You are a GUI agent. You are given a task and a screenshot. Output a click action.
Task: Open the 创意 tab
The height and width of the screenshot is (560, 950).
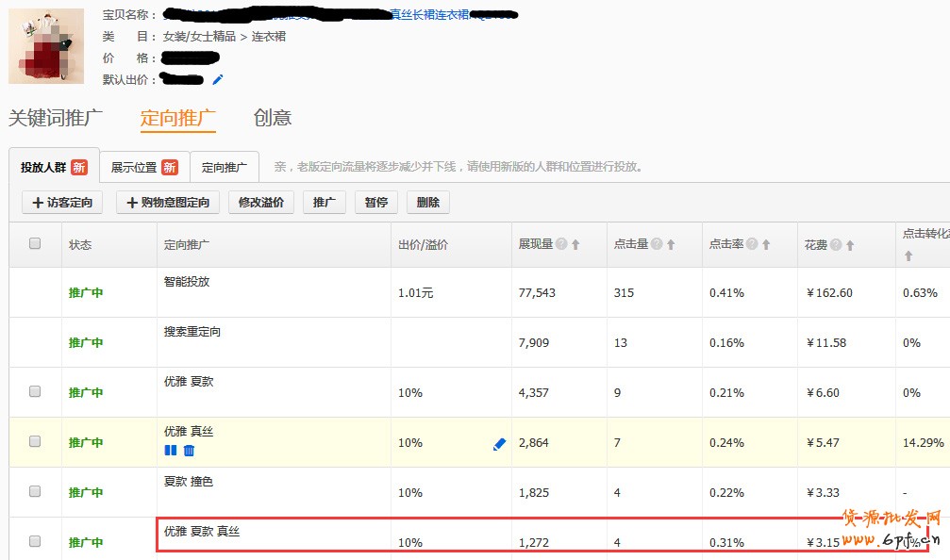[x=272, y=118]
